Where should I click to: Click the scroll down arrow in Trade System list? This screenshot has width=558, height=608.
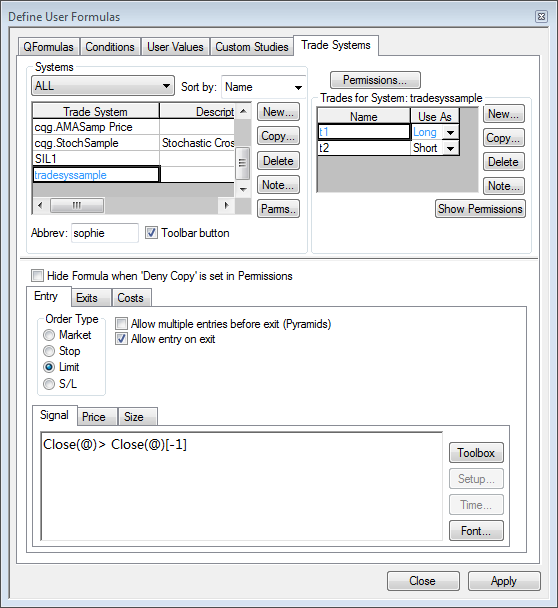[243, 189]
